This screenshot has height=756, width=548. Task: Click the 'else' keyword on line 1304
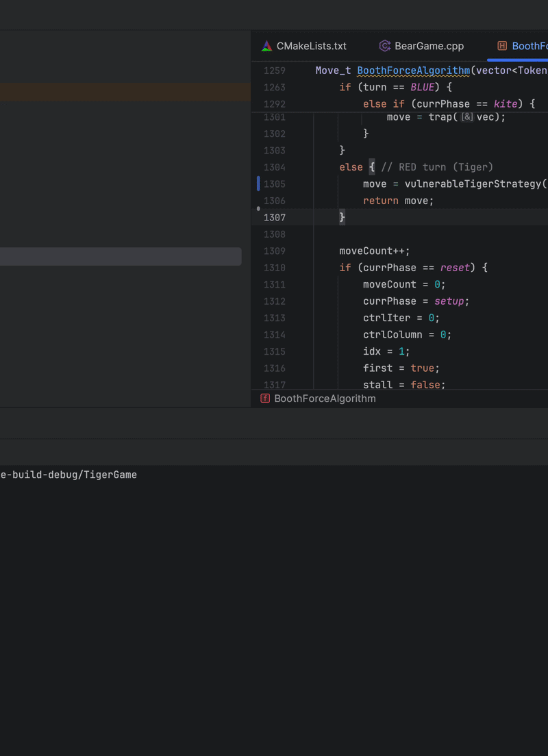(351, 167)
